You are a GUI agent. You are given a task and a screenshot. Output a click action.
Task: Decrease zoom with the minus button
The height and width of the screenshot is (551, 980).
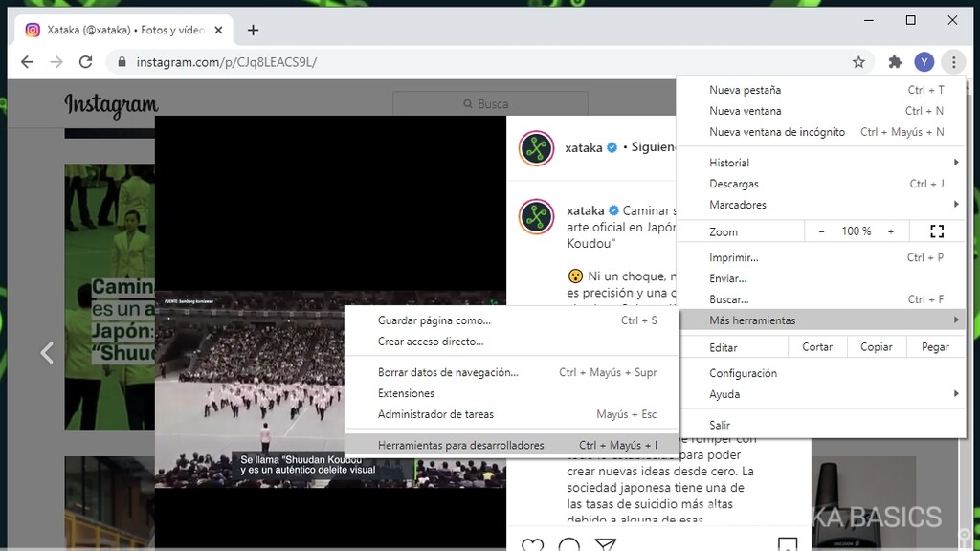click(821, 231)
